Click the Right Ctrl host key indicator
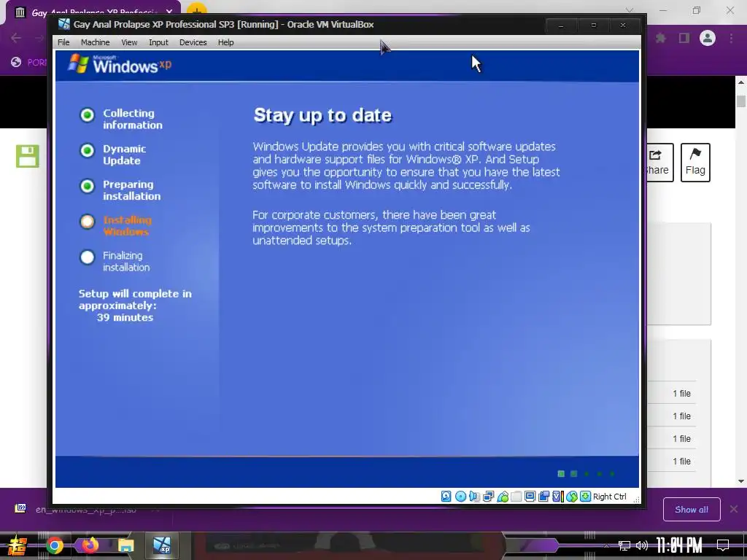Screen dimensions: 747x560 [609, 497]
